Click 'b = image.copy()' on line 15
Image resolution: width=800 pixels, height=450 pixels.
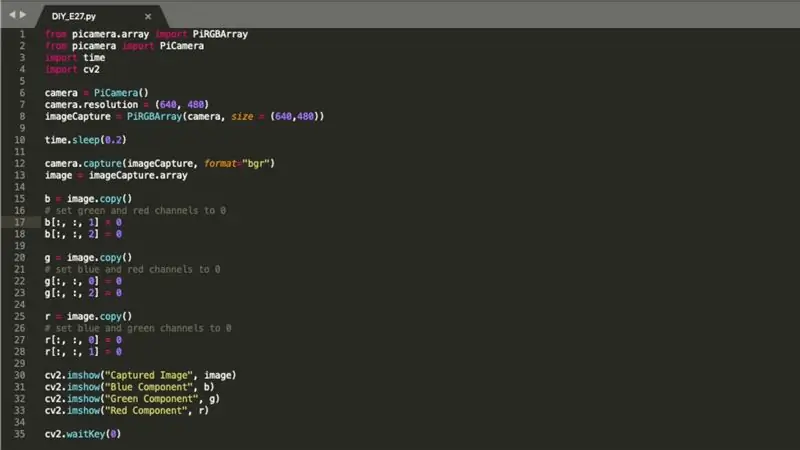88,199
